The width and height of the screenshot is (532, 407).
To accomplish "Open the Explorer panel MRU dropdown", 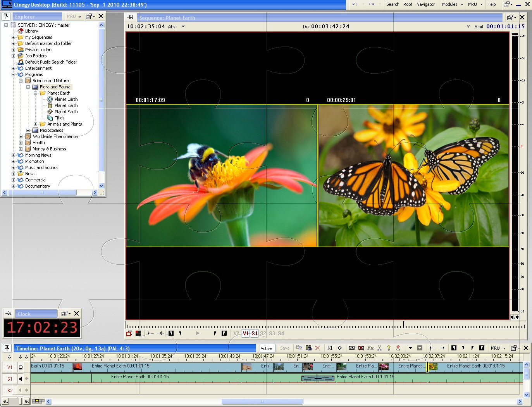I will point(74,16).
